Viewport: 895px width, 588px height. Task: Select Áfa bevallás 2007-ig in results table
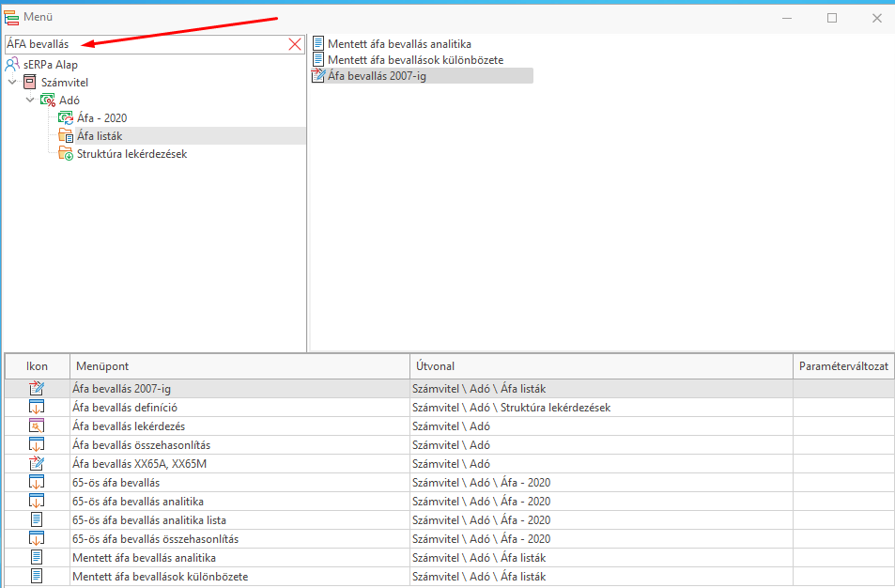121,389
